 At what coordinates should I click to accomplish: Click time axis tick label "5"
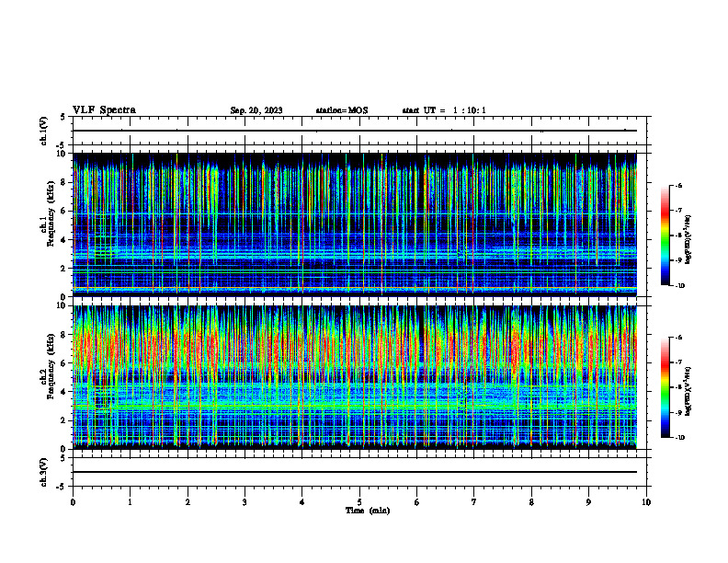(359, 502)
